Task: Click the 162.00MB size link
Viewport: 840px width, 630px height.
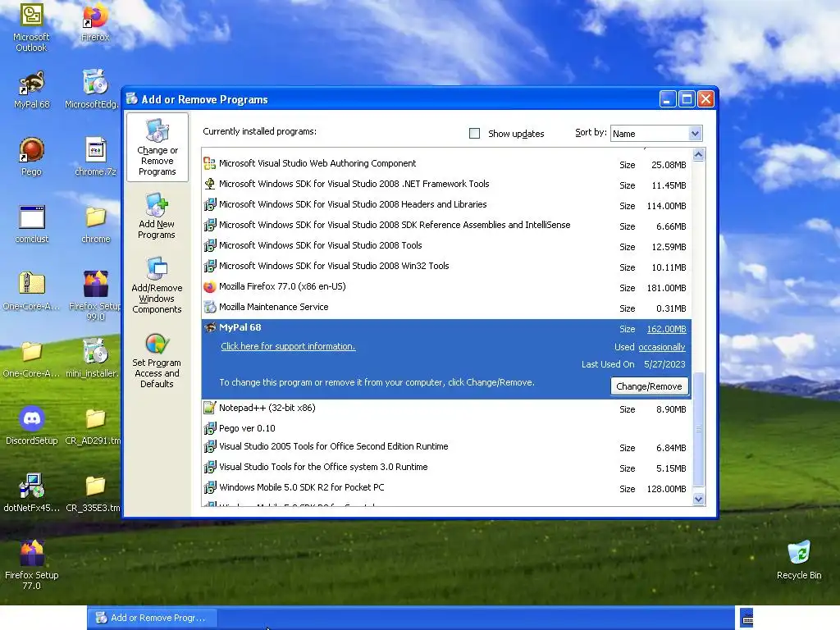Action: coord(666,329)
